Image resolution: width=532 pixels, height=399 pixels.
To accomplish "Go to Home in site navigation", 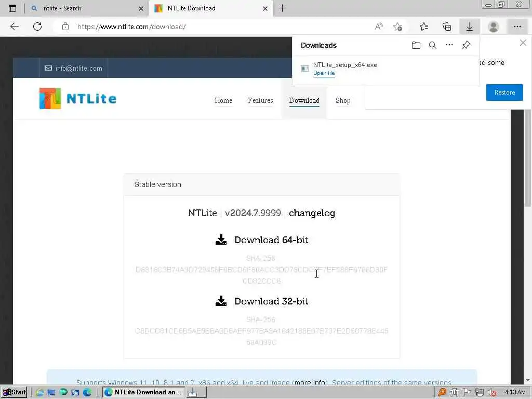I will tap(223, 100).
